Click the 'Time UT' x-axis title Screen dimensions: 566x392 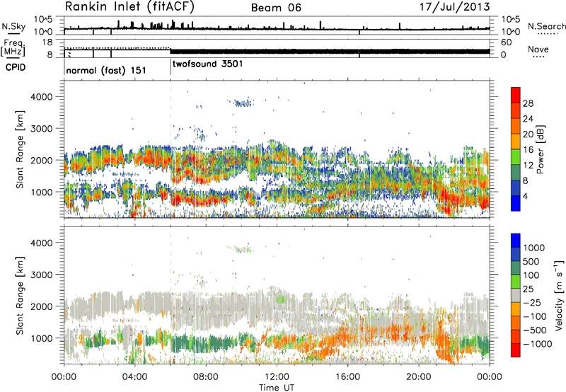tap(277, 388)
